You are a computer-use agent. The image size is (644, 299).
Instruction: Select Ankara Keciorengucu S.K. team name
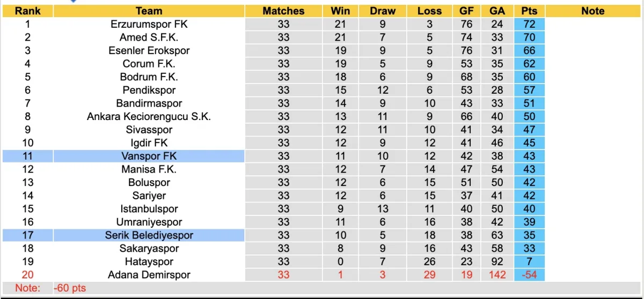149,116
